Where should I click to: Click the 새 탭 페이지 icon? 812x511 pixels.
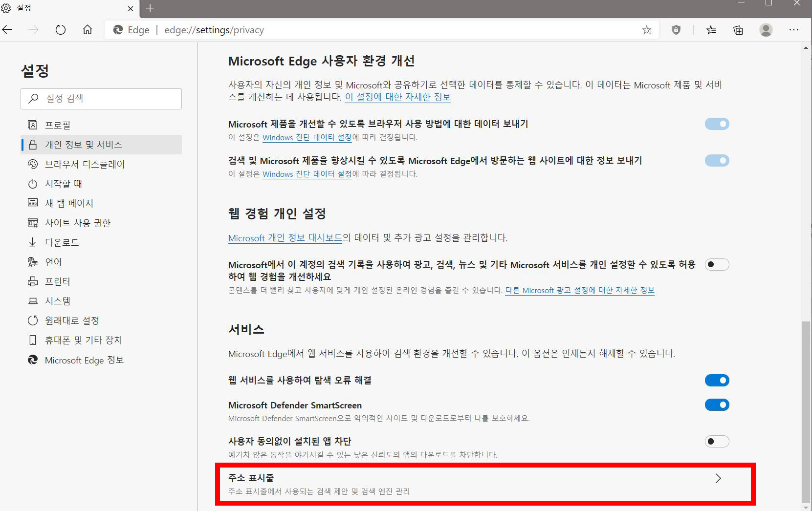click(x=33, y=203)
